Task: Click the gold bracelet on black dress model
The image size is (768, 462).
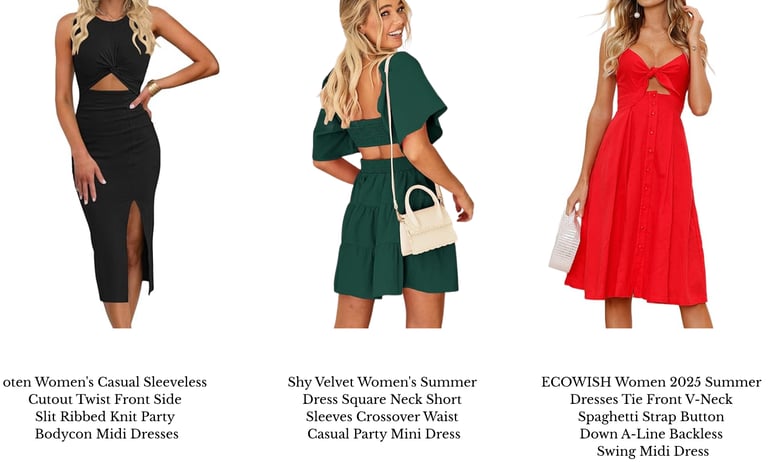Action: coord(153,87)
